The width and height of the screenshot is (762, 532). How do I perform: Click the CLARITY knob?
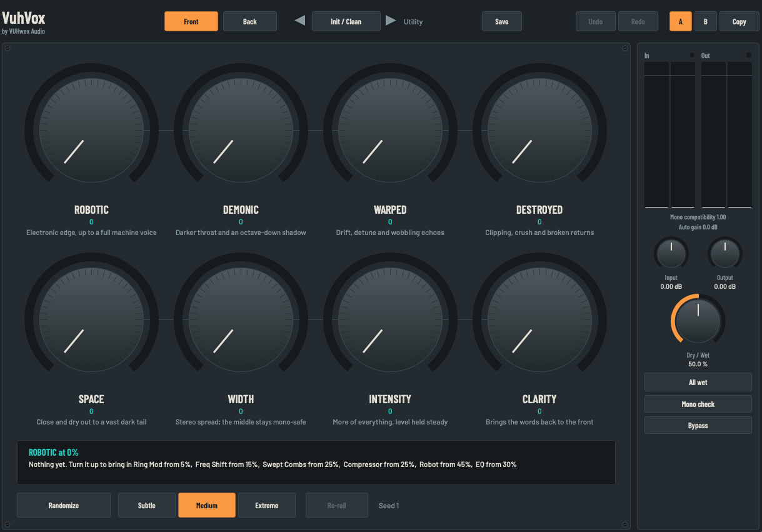[x=539, y=319]
